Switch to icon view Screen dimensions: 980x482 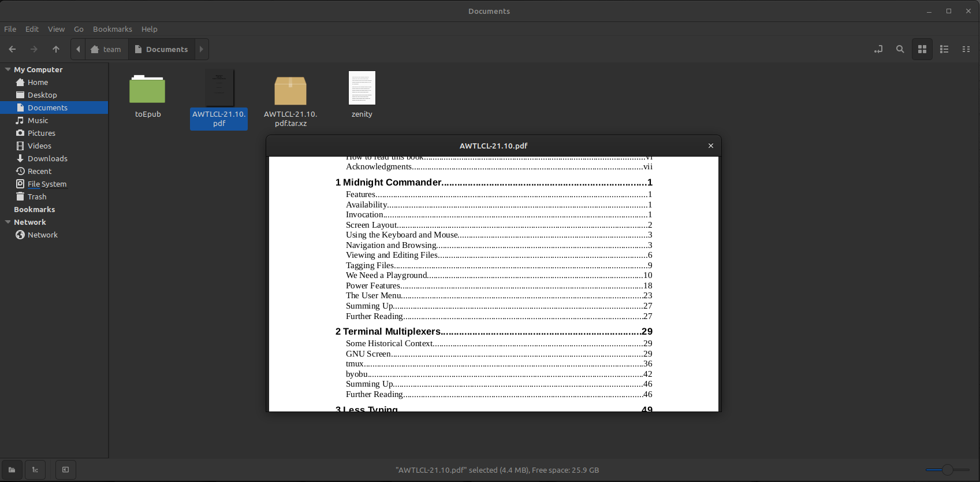[922, 49]
